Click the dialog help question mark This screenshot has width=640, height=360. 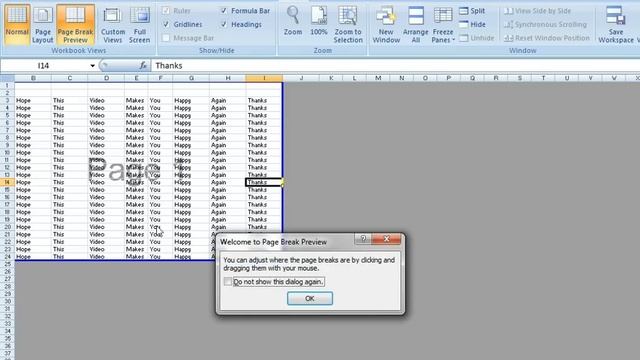[363, 239]
